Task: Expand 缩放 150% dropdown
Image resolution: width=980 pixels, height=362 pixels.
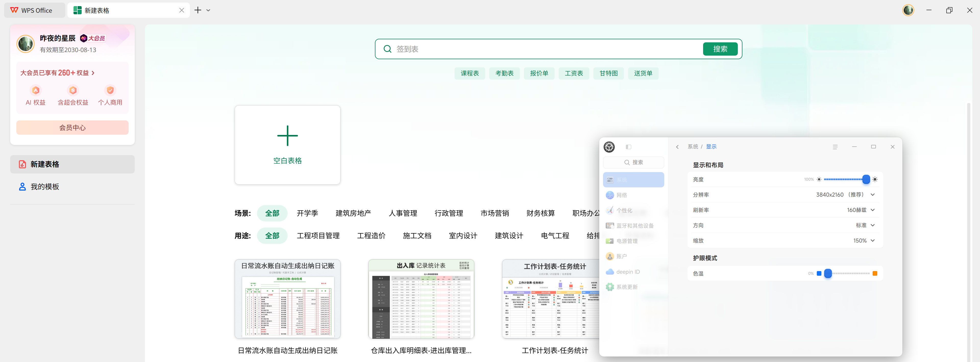Action: 864,241
